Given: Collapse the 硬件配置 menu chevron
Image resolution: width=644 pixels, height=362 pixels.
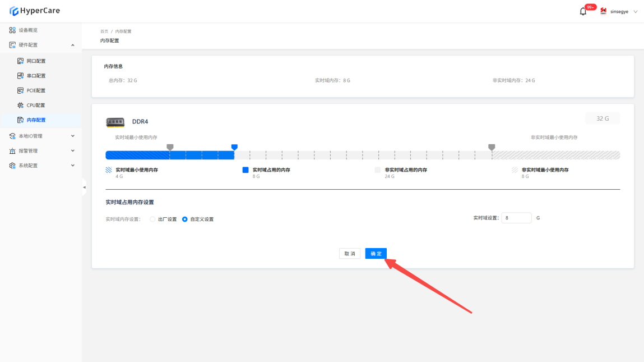Looking at the screenshot, I should 73,45.
